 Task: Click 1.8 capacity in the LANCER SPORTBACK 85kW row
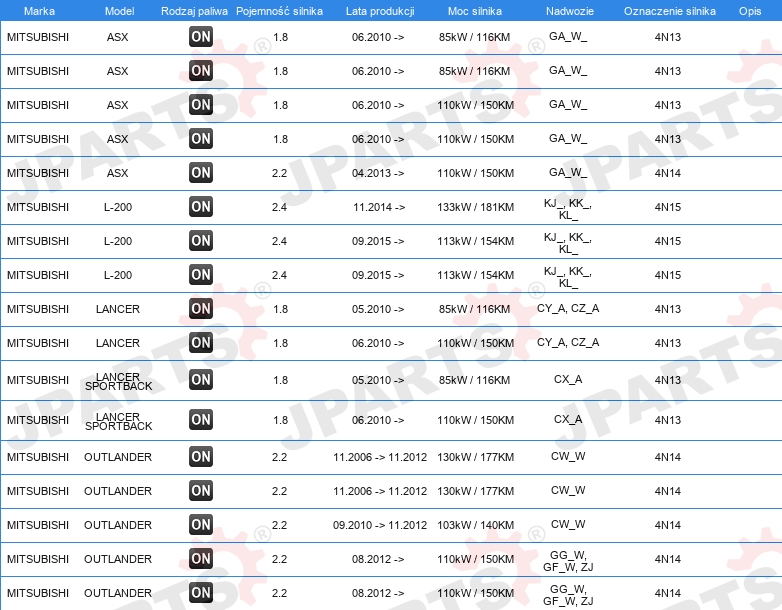pyautogui.click(x=280, y=380)
